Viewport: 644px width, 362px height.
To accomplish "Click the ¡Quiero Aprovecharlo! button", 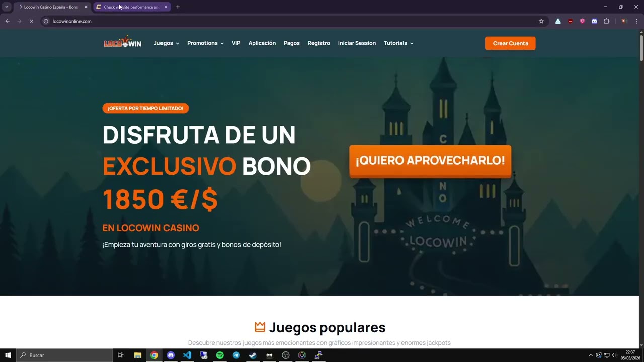I will pyautogui.click(x=430, y=161).
